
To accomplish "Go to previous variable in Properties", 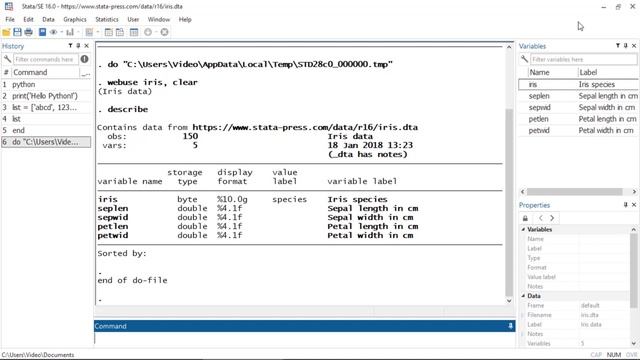I will [x=541, y=218].
